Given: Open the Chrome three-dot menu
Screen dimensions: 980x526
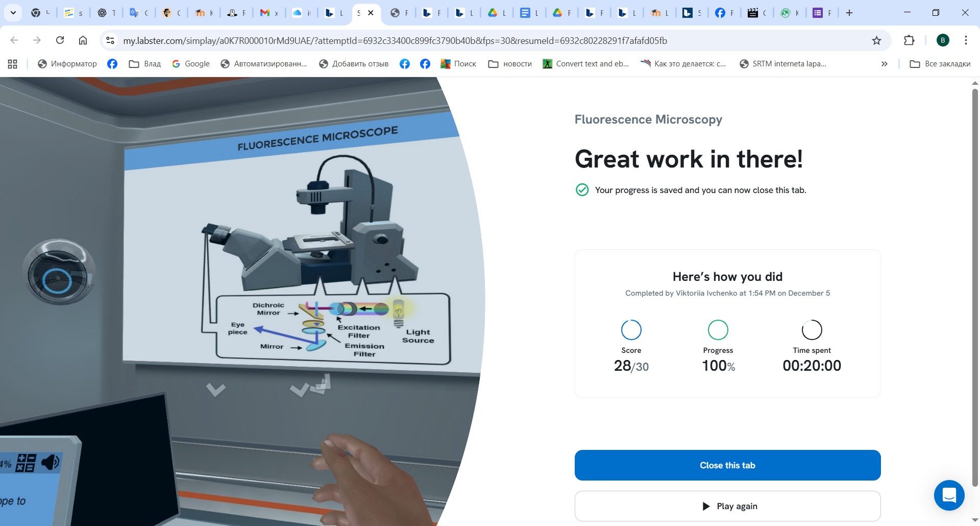Looking at the screenshot, I should click(966, 41).
